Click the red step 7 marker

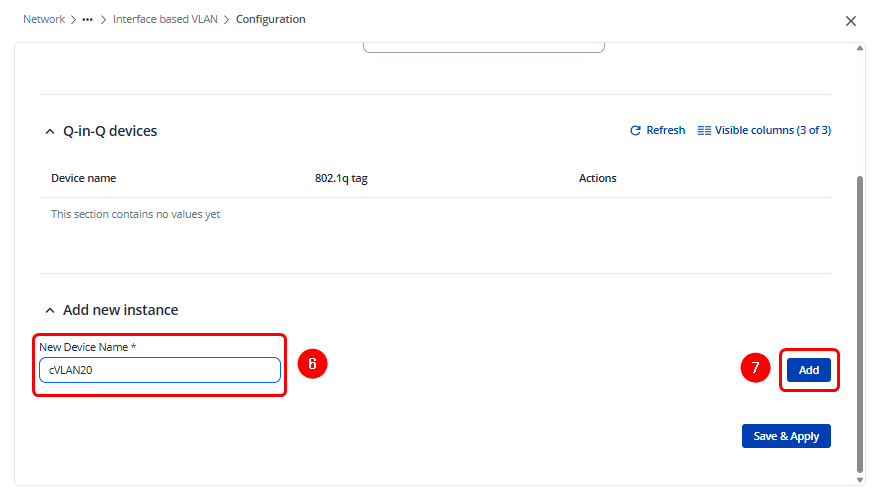(x=755, y=369)
